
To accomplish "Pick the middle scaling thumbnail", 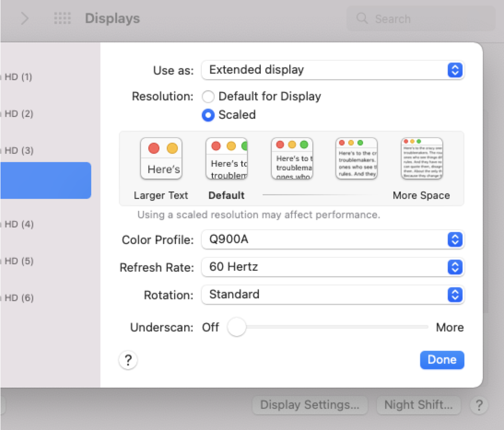I will click(292, 158).
